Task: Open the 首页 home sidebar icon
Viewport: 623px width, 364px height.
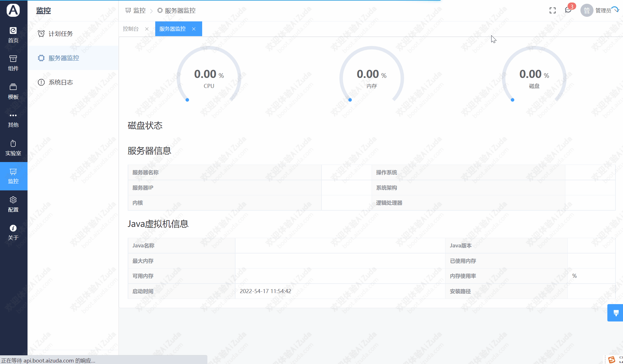Action: [x=13, y=34]
